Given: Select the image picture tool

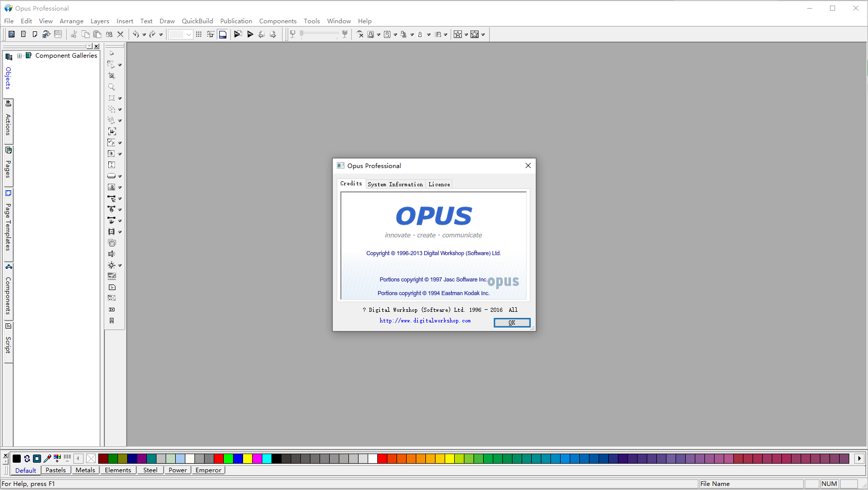Looking at the screenshot, I should [x=111, y=187].
